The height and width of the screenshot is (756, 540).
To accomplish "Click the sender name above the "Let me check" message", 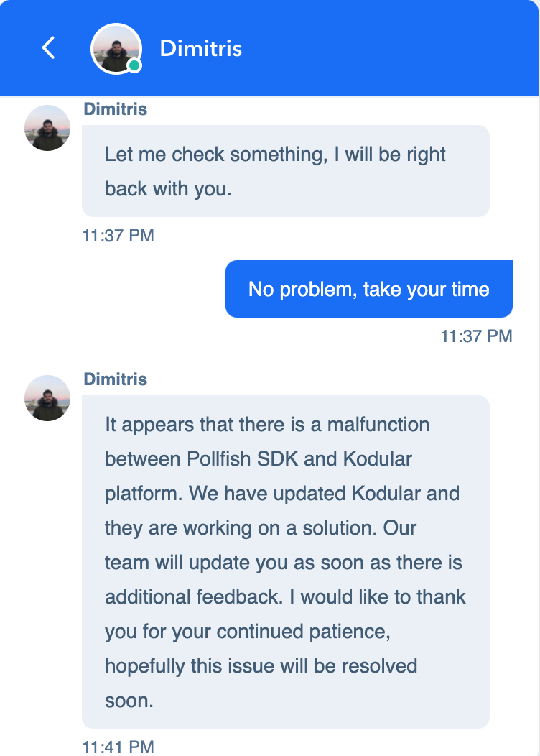I will 116,109.
